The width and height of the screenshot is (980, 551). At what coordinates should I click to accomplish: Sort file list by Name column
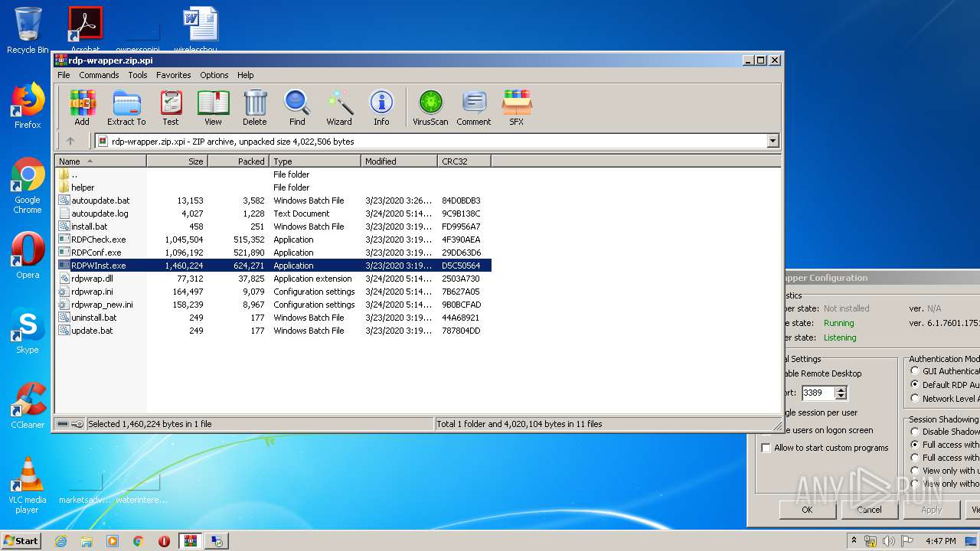100,161
